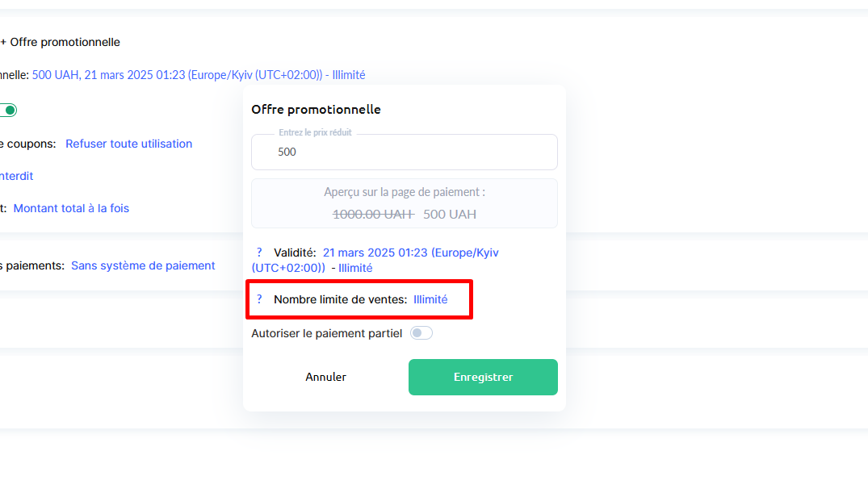
Task: Click the reduced price input field
Action: click(x=404, y=152)
